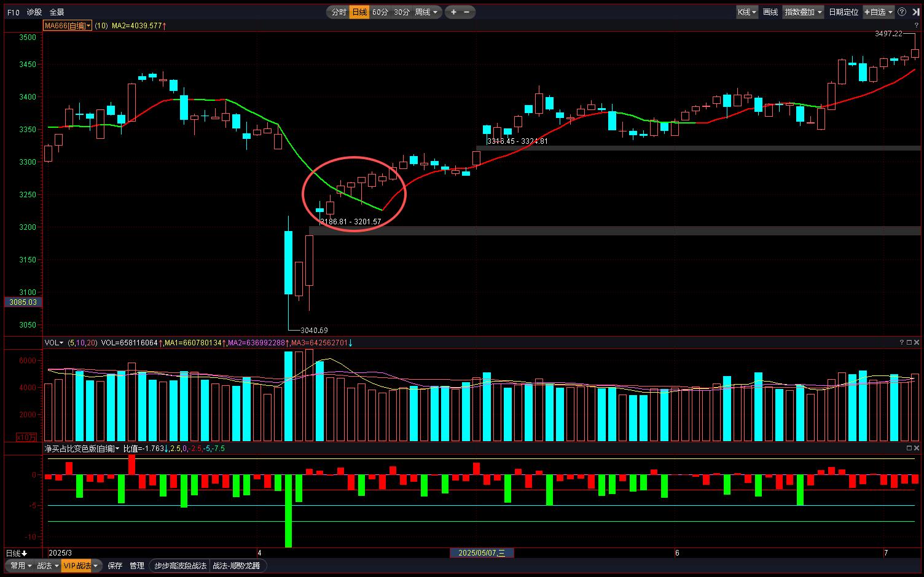Click the 3497.22 high price label
The width and height of the screenshot is (924, 577).
(888, 34)
